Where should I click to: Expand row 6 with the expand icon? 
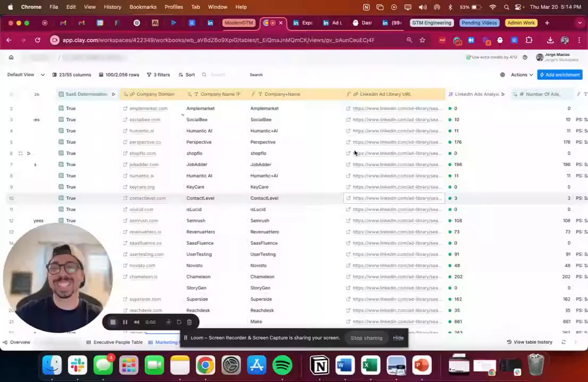click(21, 153)
